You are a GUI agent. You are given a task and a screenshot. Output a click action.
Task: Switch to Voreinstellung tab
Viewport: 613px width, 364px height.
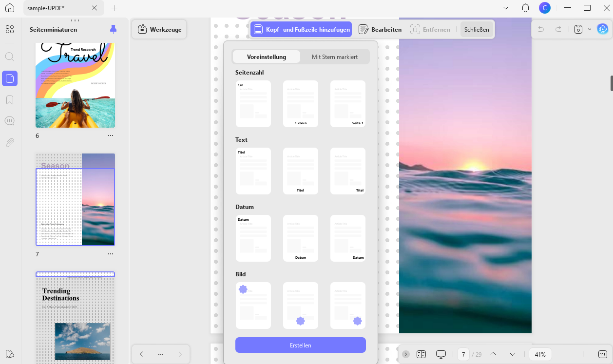267,57
